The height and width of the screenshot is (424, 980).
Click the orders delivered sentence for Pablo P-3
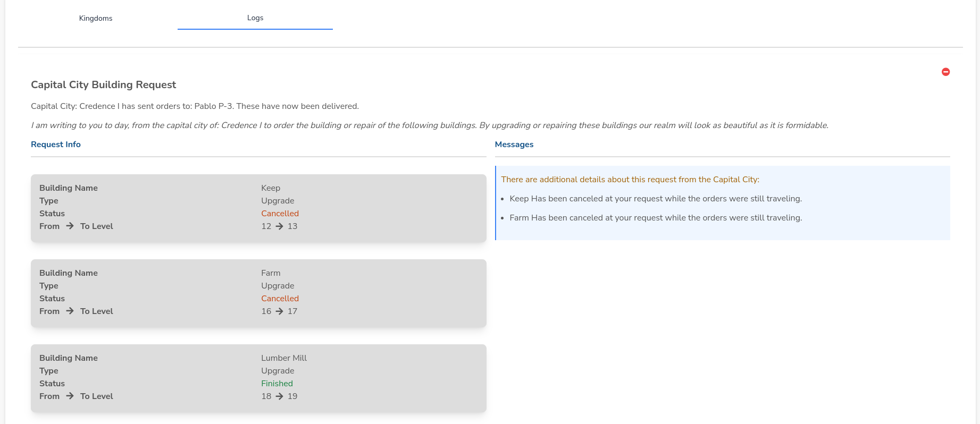[x=195, y=106]
